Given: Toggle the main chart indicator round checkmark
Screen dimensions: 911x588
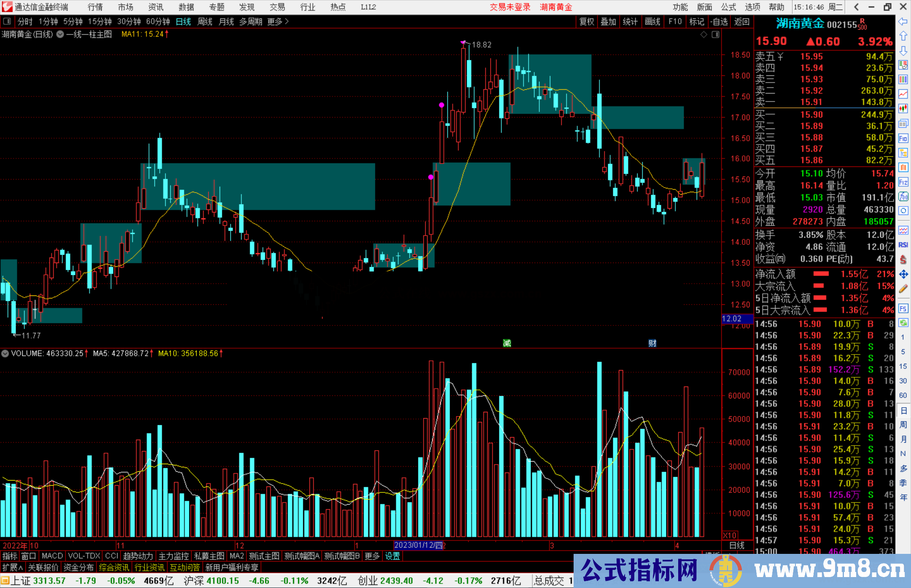Looking at the screenshot, I should 60,34.
